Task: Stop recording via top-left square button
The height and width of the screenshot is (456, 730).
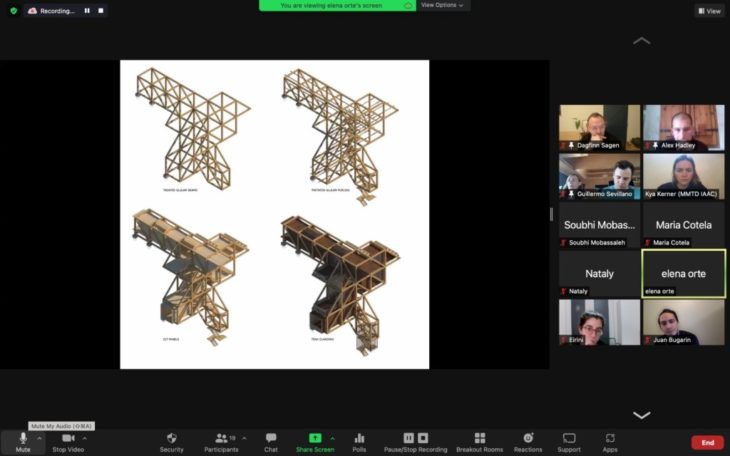Action: 100,11
